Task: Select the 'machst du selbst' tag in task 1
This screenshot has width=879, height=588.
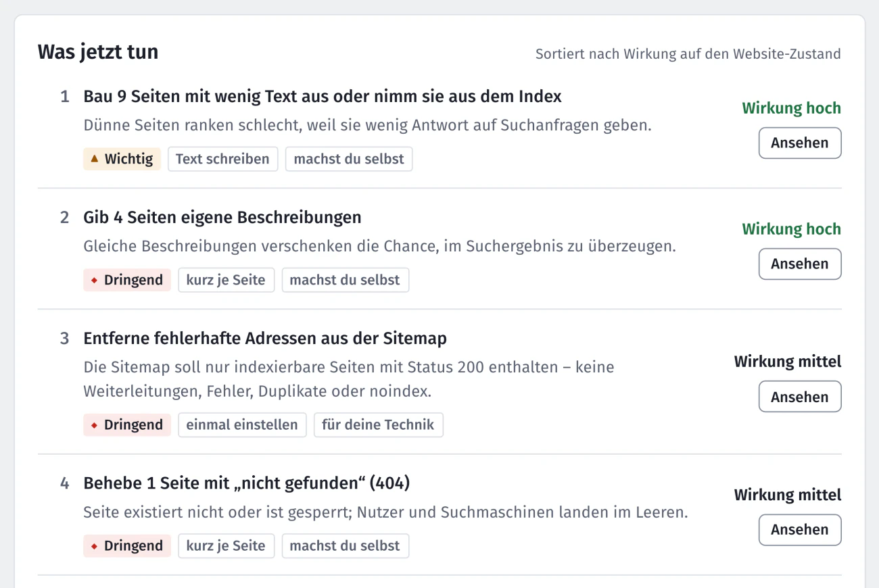Action: coord(349,160)
